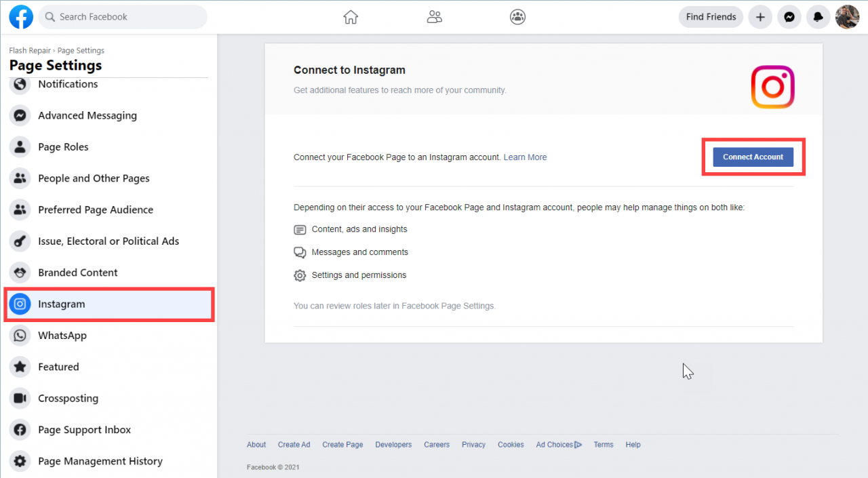Image resolution: width=868 pixels, height=478 pixels.
Task: Click the Preferred Page Audience icon
Action: 20,210
